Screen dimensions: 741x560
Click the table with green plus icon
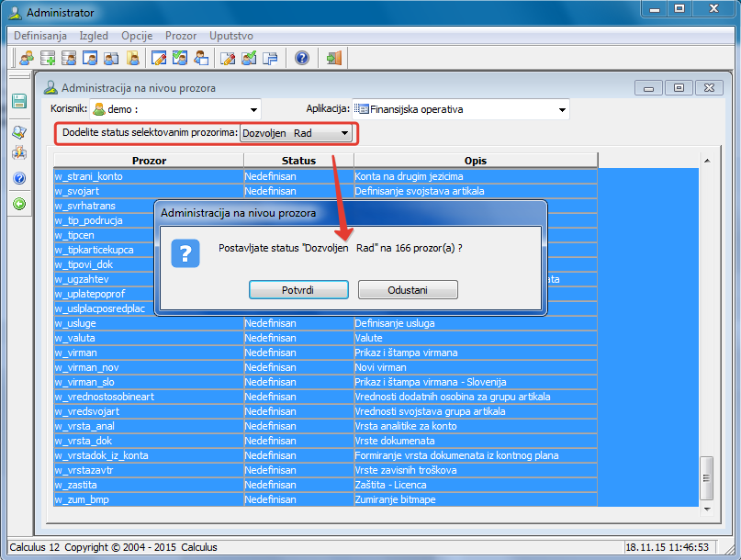pos(48,58)
